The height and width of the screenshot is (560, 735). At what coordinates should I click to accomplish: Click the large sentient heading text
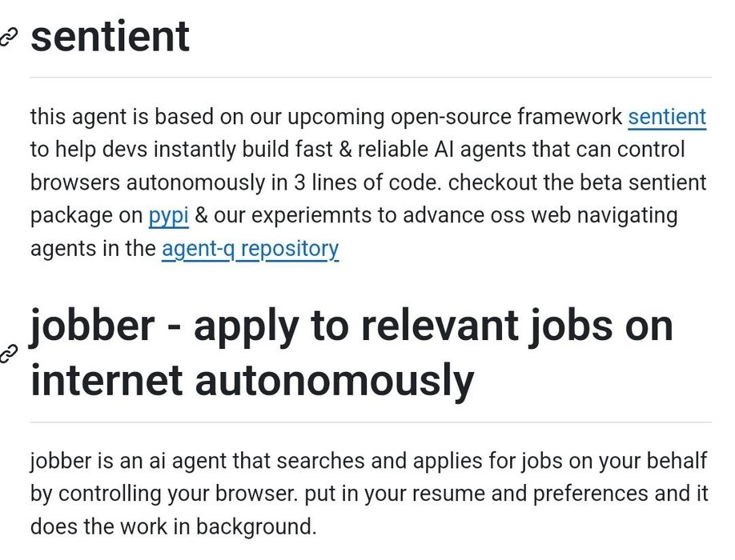point(110,36)
